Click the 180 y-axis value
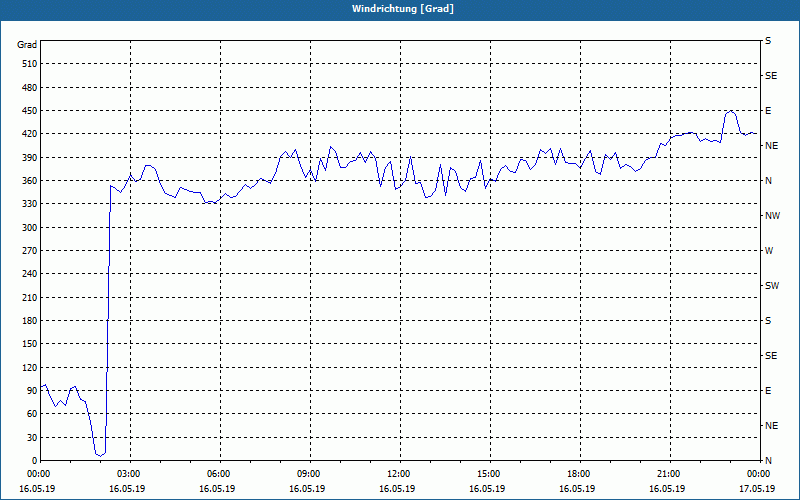This screenshot has height=500, width=800. click(30, 321)
